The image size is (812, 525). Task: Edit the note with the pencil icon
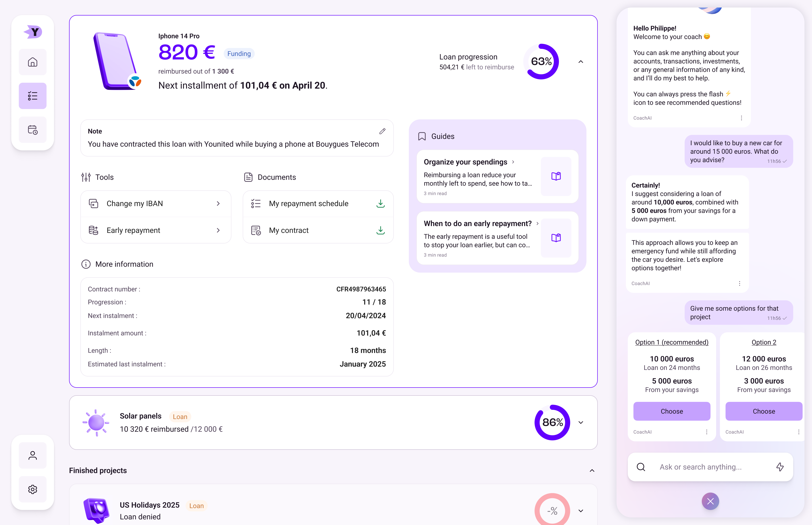point(382,131)
